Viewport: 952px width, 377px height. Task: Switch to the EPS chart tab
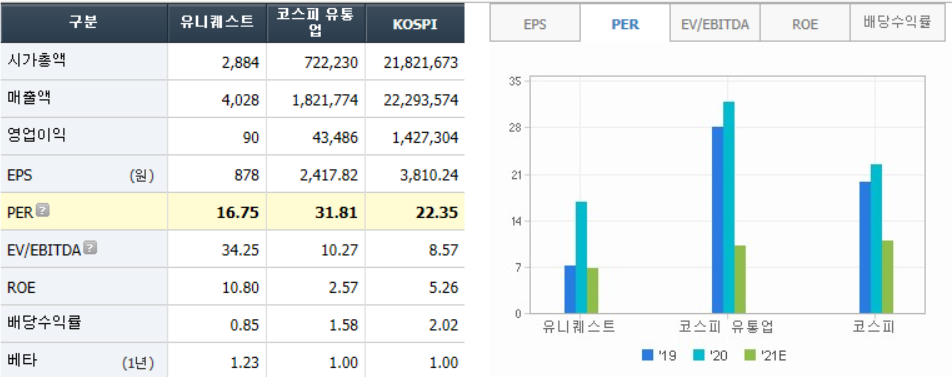pyautogui.click(x=535, y=24)
